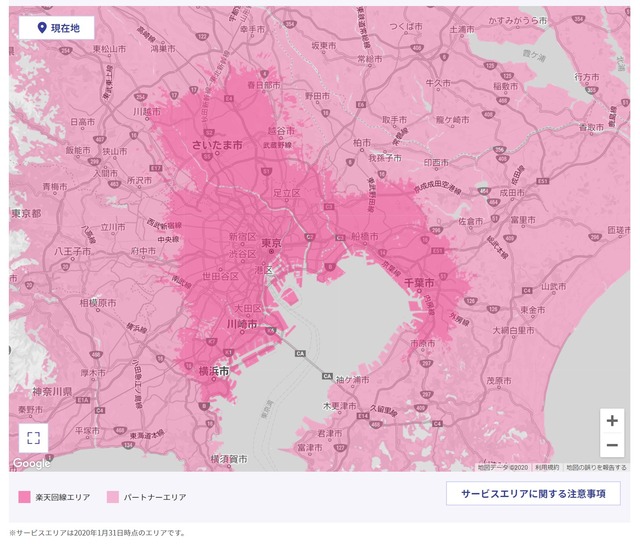Zoom in with the plus button
This screenshot has width=640, height=544.
tap(612, 420)
